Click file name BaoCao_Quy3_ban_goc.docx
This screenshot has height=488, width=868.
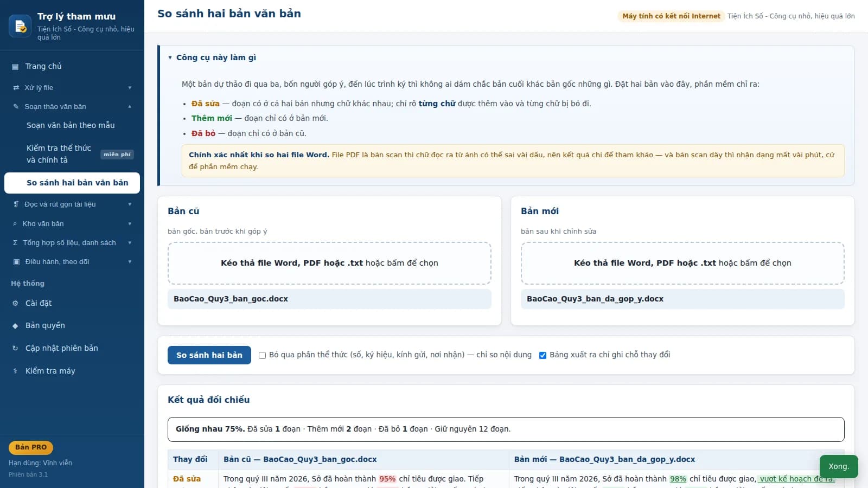pyautogui.click(x=231, y=299)
